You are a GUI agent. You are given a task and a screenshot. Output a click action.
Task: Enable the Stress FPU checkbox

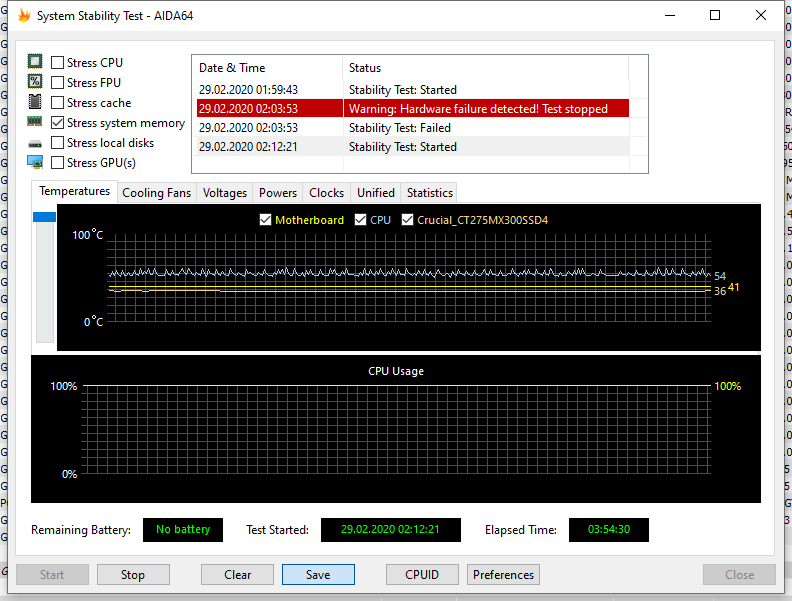point(58,82)
